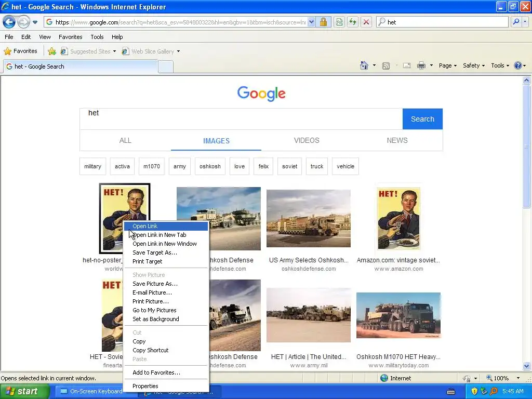Expand the Home button dropdown arrow
The image size is (532, 399).
374,65
